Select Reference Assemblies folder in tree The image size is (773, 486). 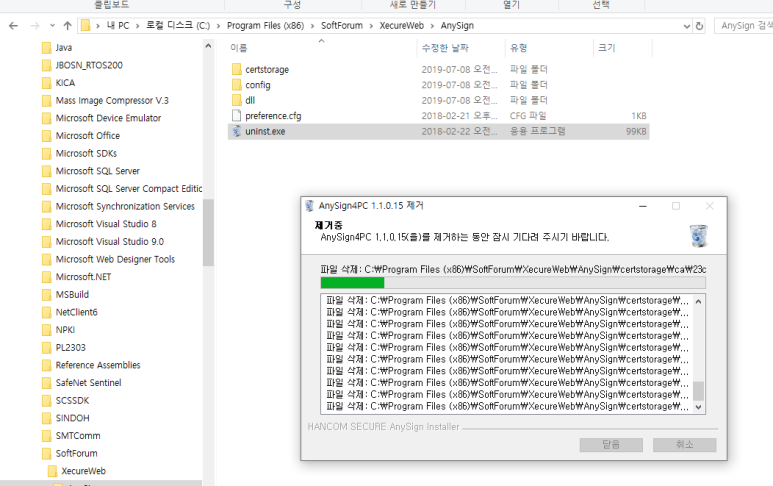(x=98, y=365)
